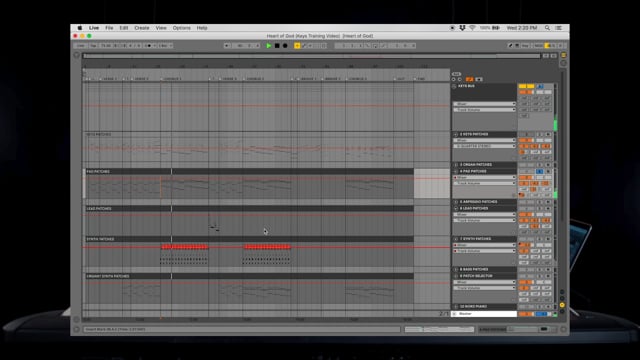Click the Tap tempo button
Screen dimensions: 640x360
(93, 46)
